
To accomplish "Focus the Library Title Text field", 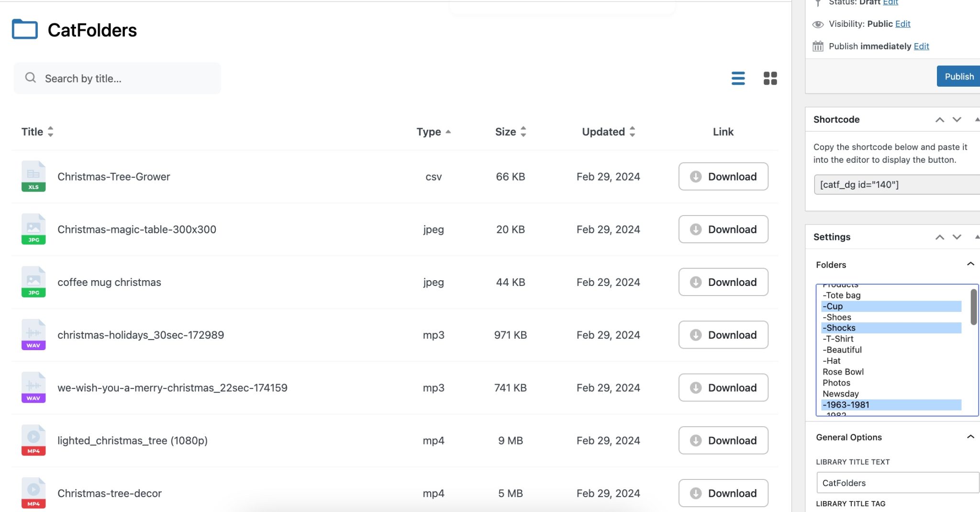I will pyautogui.click(x=897, y=483).
